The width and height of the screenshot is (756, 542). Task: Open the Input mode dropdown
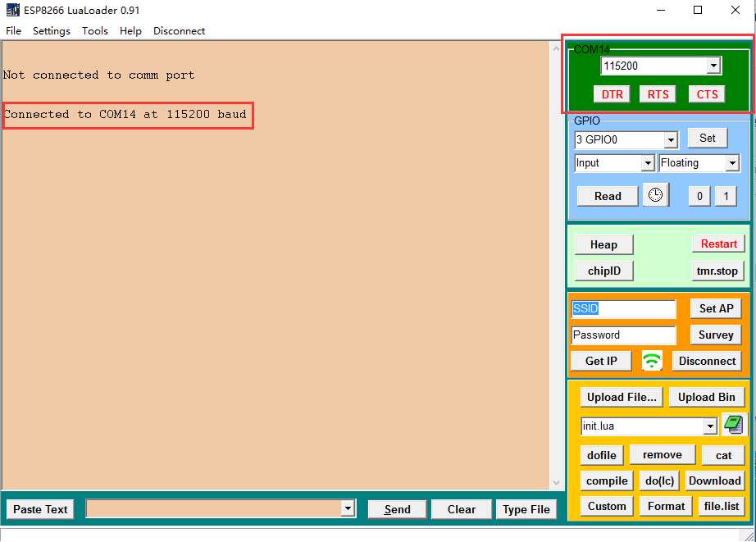pyautogui.click(x=649, y=163)
